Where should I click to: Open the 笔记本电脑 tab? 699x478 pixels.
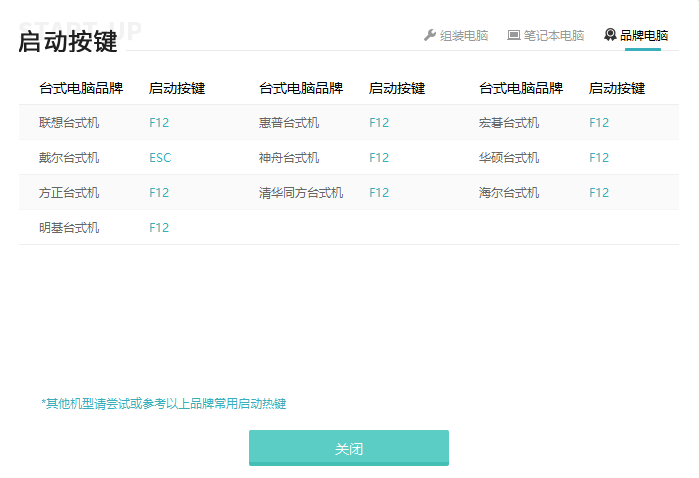553,35
